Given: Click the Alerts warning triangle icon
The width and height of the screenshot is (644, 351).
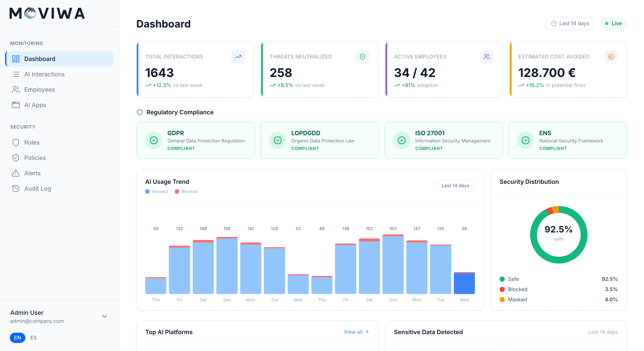Looking at the screenshot, I should 16,173.
